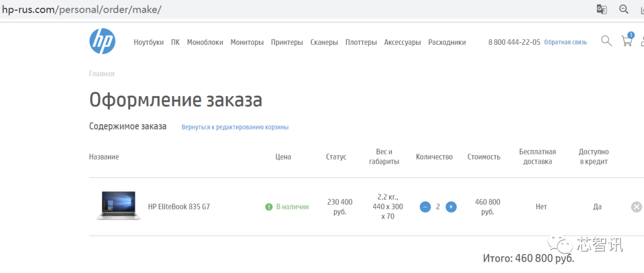Image resolution: width=644 pixels, height=273 pixels.
Task: Click the Да credit availability value
Action: pos(597,207)
